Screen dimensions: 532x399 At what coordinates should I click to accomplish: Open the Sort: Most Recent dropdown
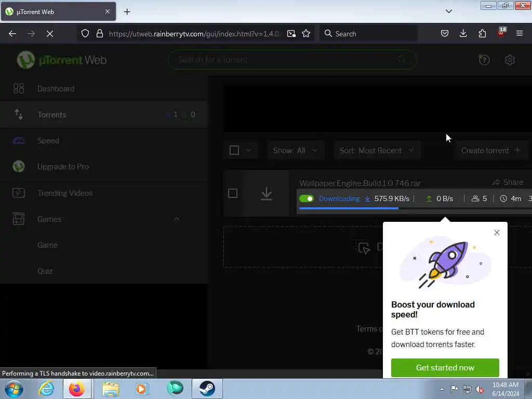click(x=377, y=150)
